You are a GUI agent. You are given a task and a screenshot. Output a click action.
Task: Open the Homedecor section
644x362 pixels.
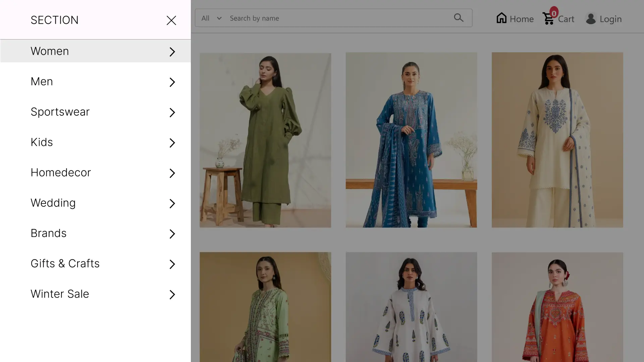[61, 173]
